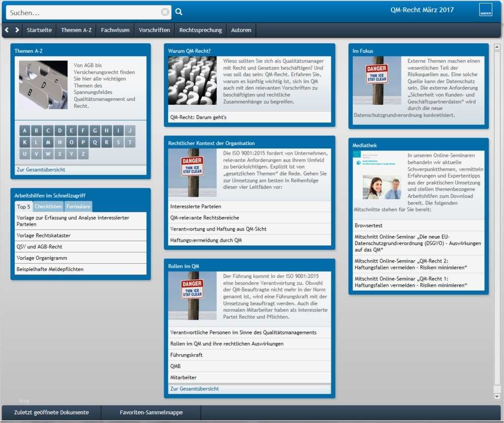This screenshot has width=504, height=423.
Task: Select letter H in alphabet index
Action: [x=106, y=131]
